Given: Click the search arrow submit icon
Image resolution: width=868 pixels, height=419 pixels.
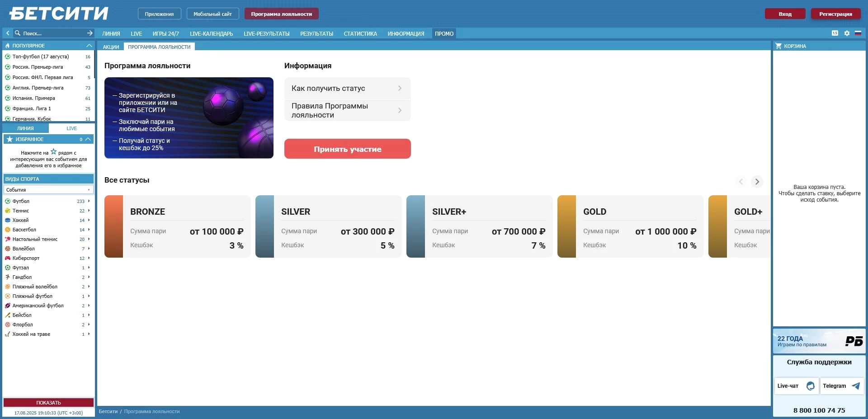Looking at the screenshot, I should 90,33.
